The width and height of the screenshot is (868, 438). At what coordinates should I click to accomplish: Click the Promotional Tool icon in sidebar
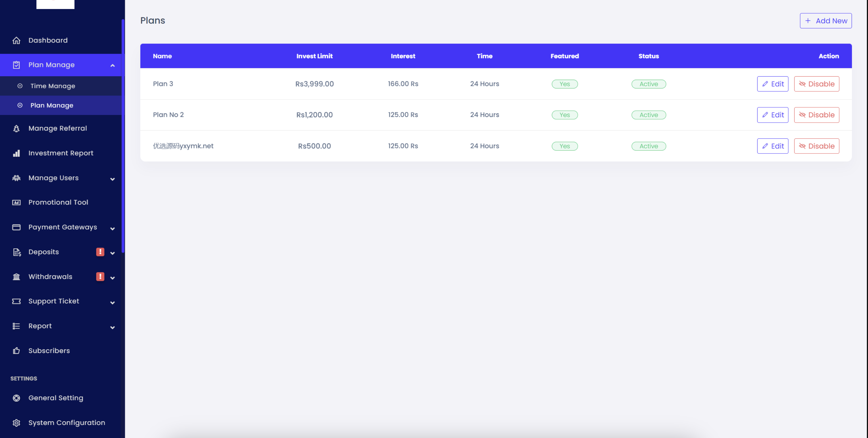[16, 202]
